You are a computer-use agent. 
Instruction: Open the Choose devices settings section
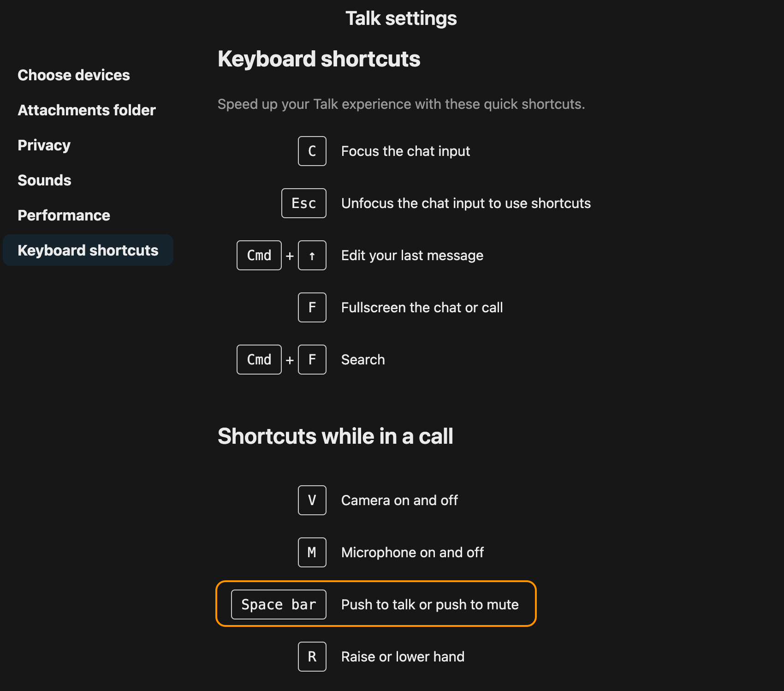pos(74,75)
